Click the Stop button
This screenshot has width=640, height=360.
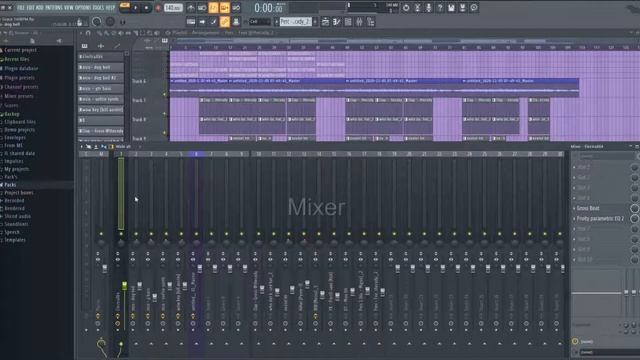pos(147,8)
